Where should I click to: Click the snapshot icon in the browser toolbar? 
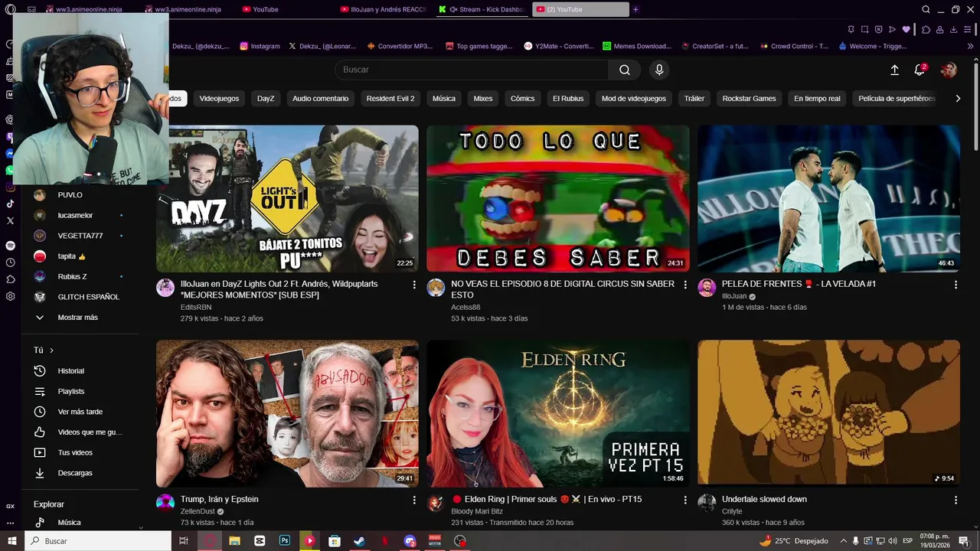(864, 29)
